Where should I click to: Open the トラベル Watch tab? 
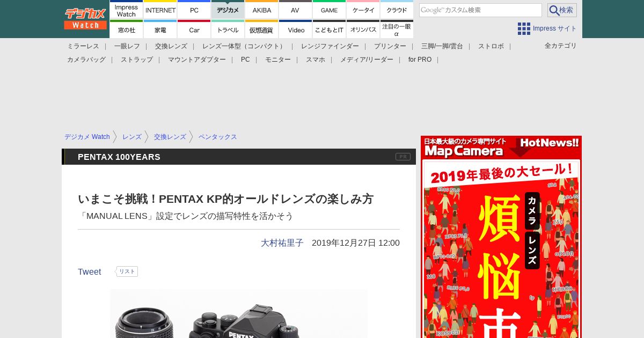click(228, 29)
